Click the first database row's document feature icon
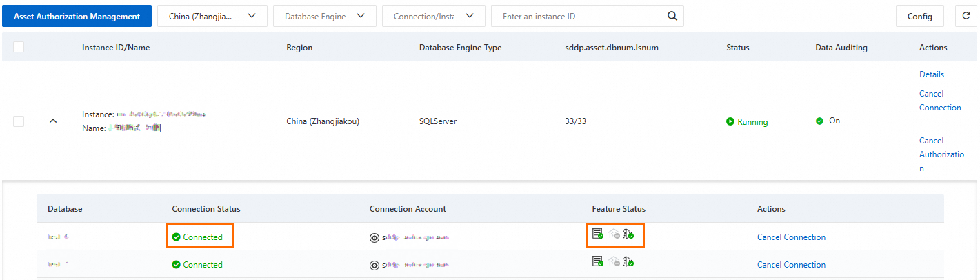The width and height of the screenshot is (980, 280). tap(597, 234)
